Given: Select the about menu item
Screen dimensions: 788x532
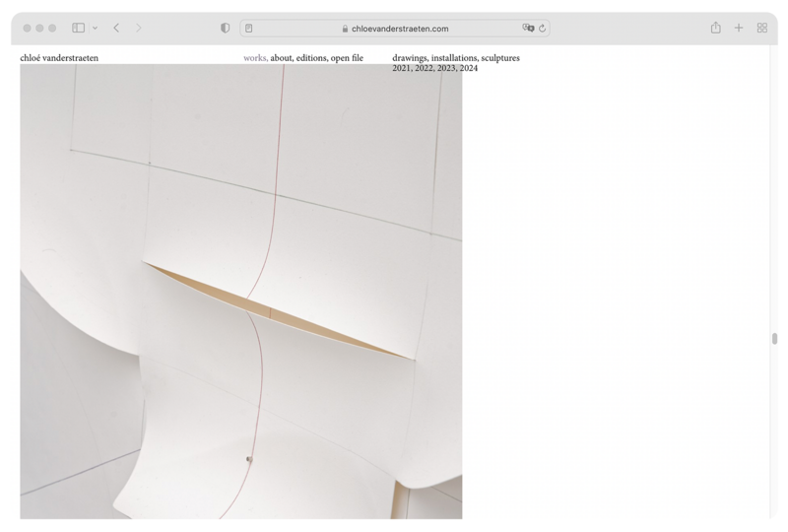Looking at the screenshot, I should pos(282,58).
